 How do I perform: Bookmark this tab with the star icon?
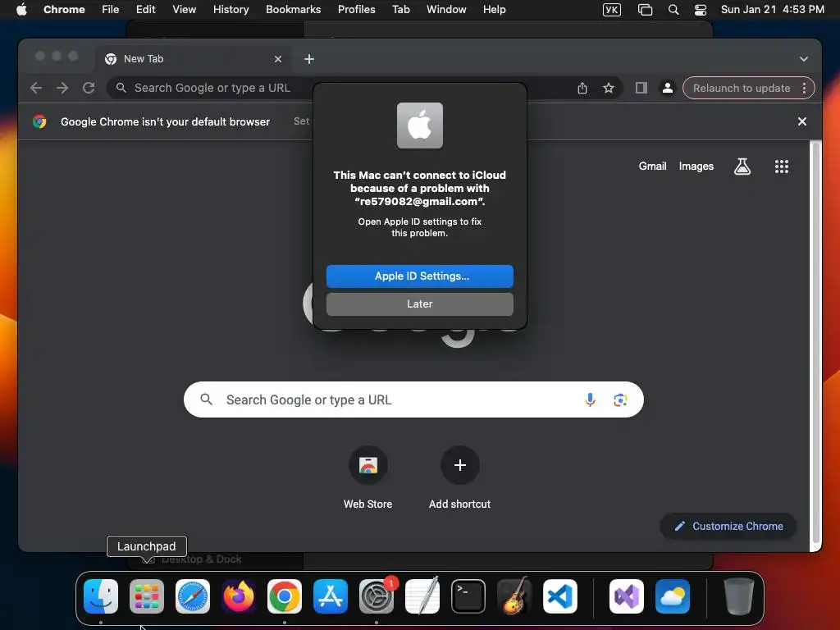pyautogui.click(x=608, y=88)
